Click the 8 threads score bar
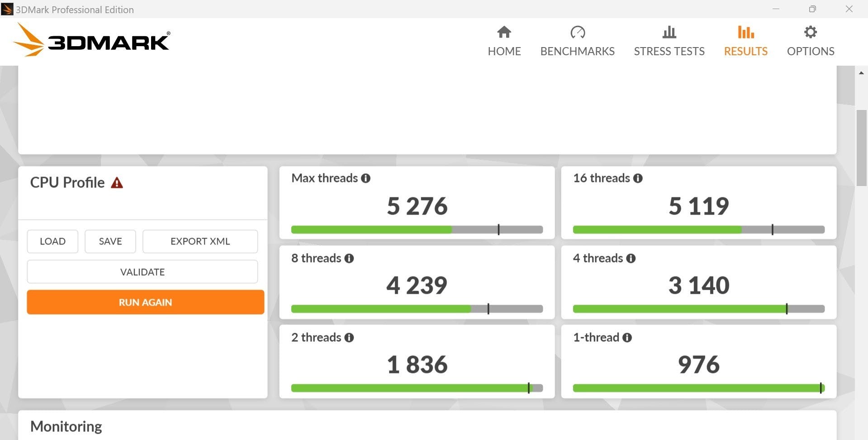 pyautogui.click(x=417, y=309)
